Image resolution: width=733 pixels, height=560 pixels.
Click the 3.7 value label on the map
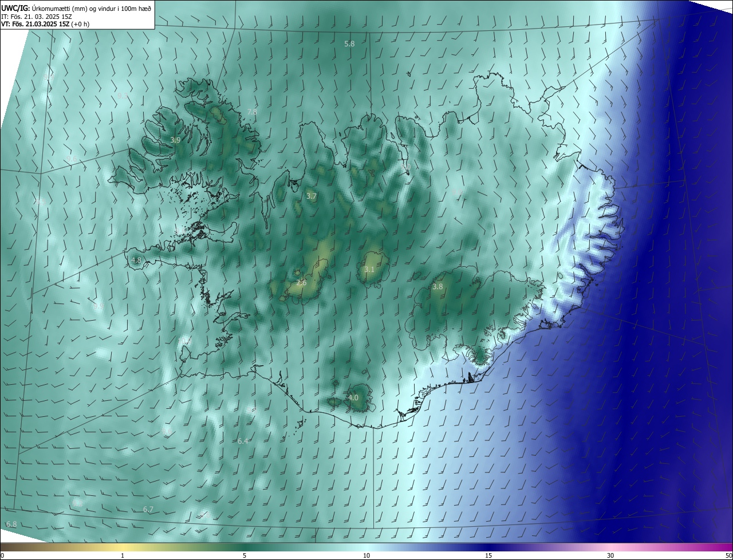coord(312,196)
